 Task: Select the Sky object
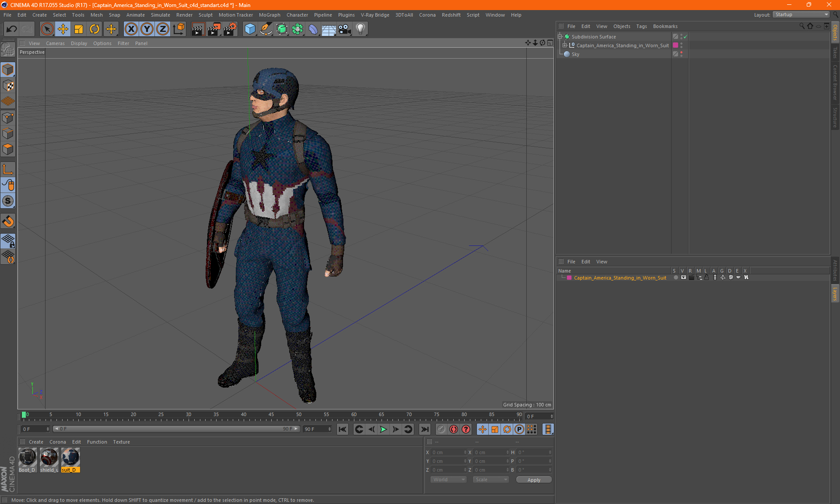[x=575, y=54]
